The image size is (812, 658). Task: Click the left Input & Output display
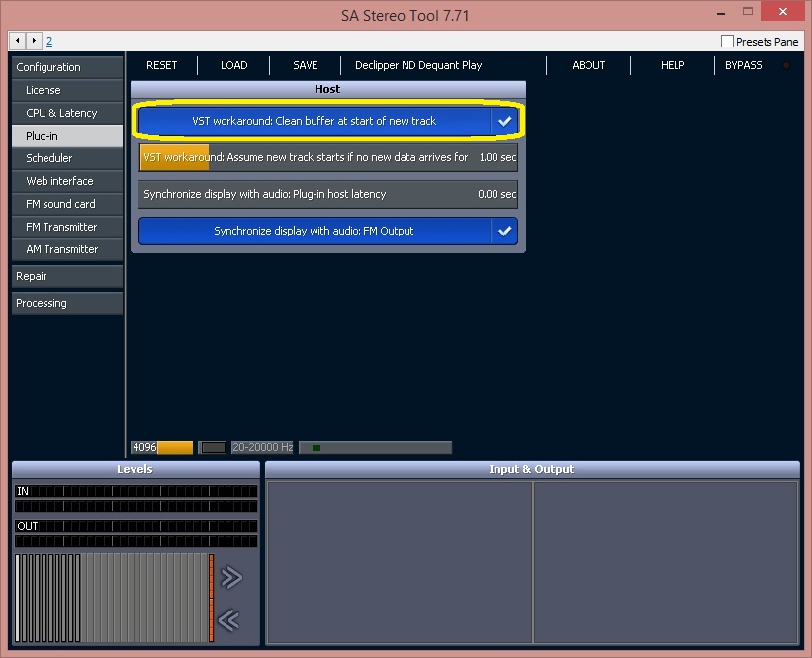[x=400, y=562]
